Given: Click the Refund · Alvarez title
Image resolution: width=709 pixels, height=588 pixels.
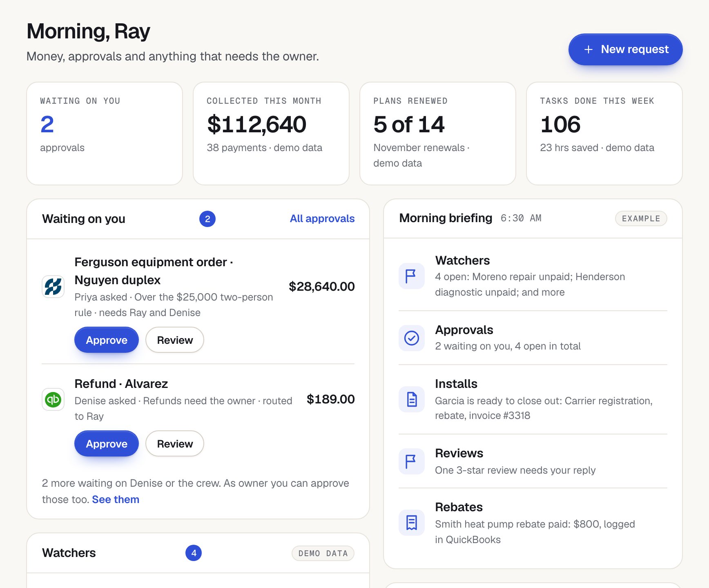Looking at the screenshot, I should (121, 384).
